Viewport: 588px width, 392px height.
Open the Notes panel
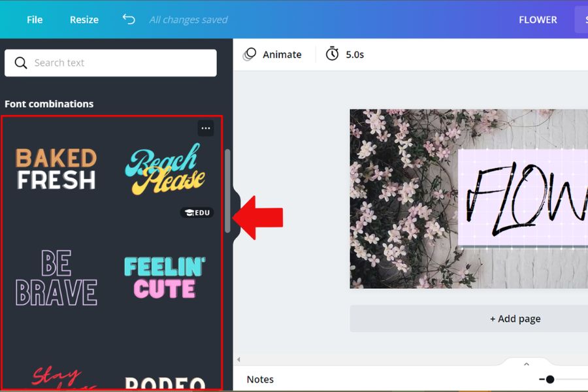click(260, 380)
